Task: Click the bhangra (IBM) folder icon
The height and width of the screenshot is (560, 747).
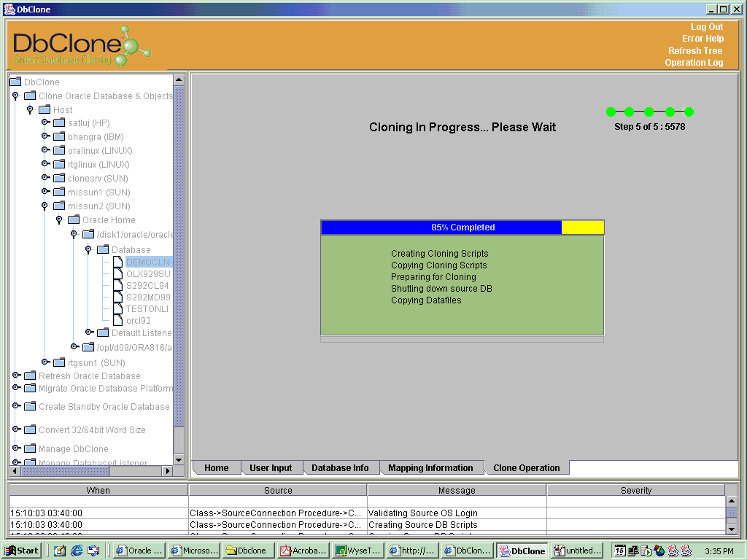Action: (x=59, y=136)
